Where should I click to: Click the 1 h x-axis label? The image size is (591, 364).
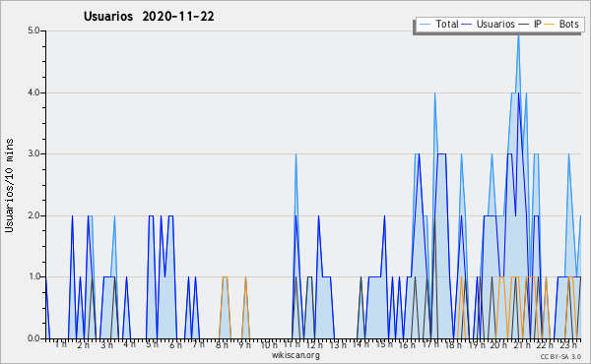point(61,344)
